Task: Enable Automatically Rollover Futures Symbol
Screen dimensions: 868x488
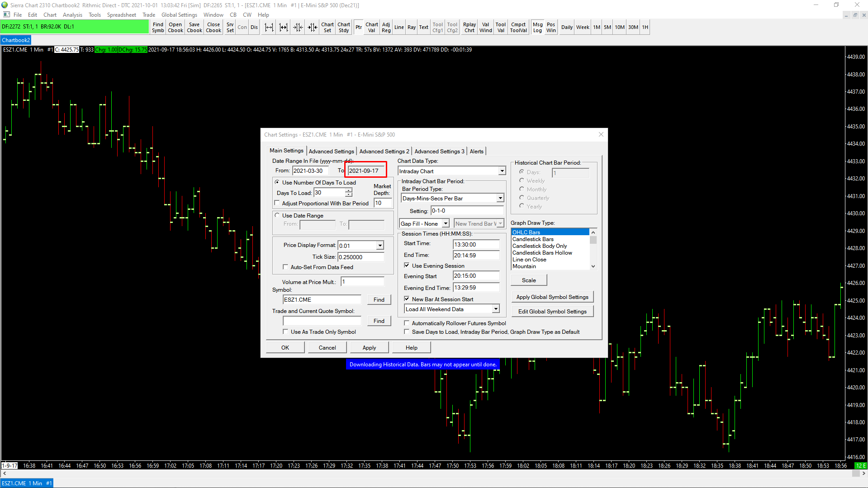Action: 407,323
